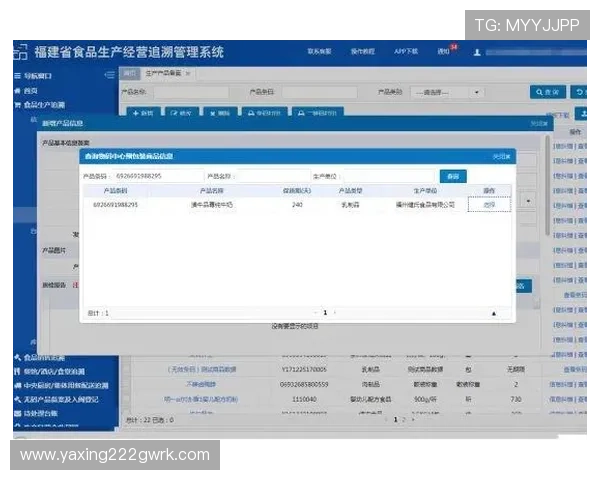Open 操作教程 in the top navigation
The width and height of the screenshot is (600, 480).
[x=362, y=51]
